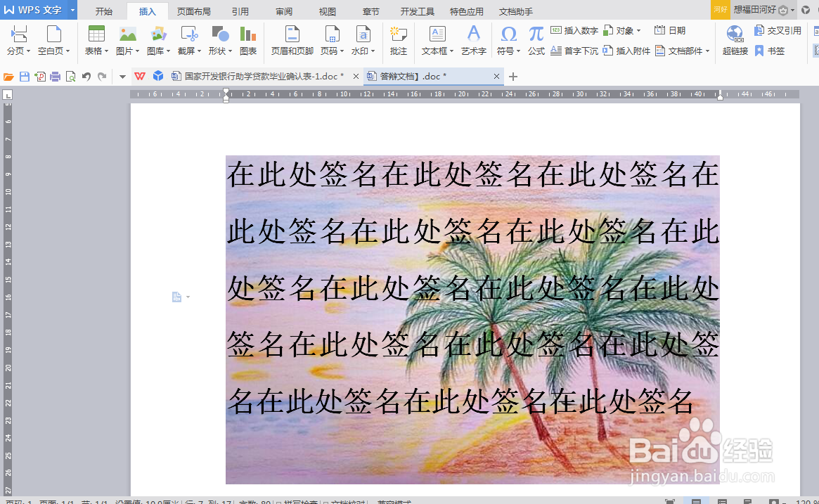Insert the date with 日期
The width and height of the screenshot is (819, 504).
click(x=670, y=31)
